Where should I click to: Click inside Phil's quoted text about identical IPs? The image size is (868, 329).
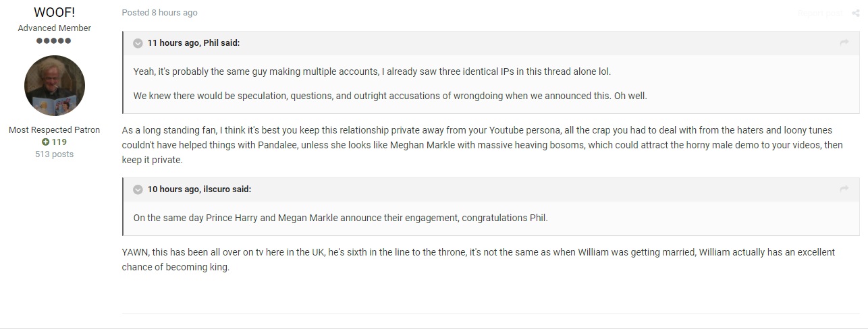pos(372,71)
